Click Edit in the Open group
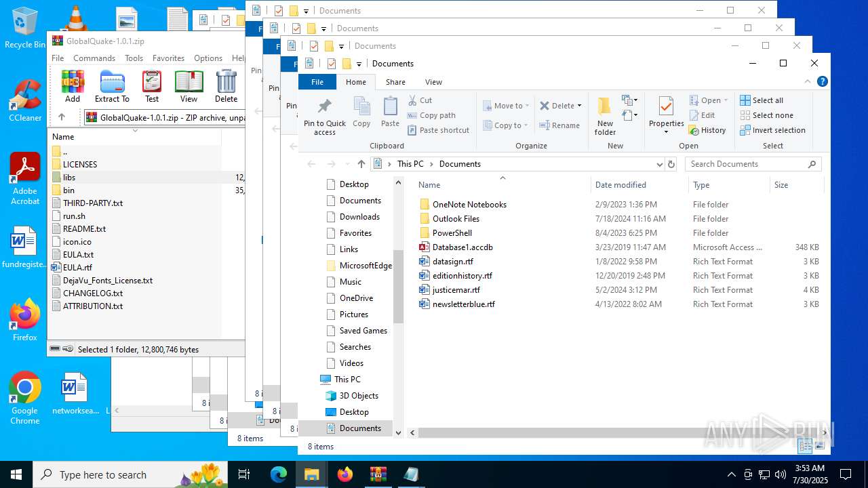 [702, 115]
